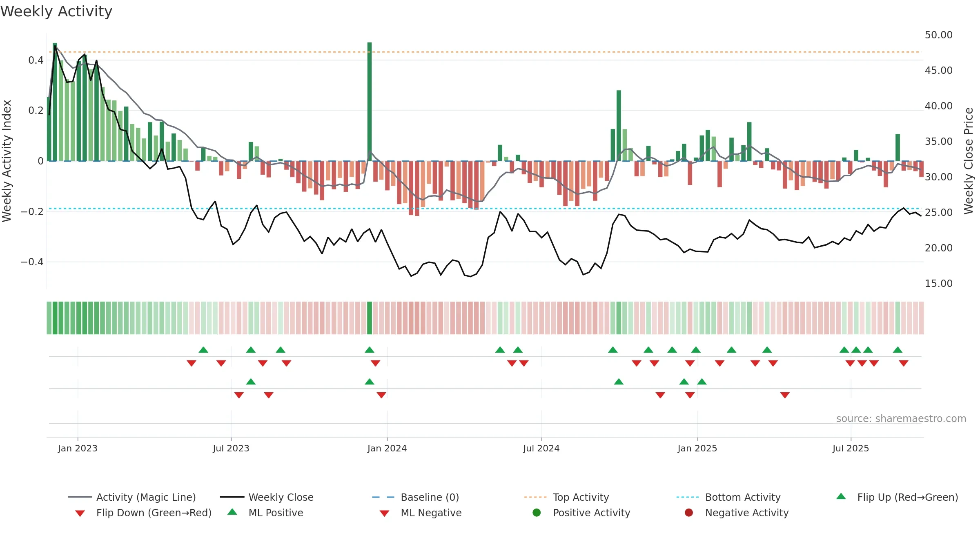Click the Weekly Activity Index axis title

point(7,161)
